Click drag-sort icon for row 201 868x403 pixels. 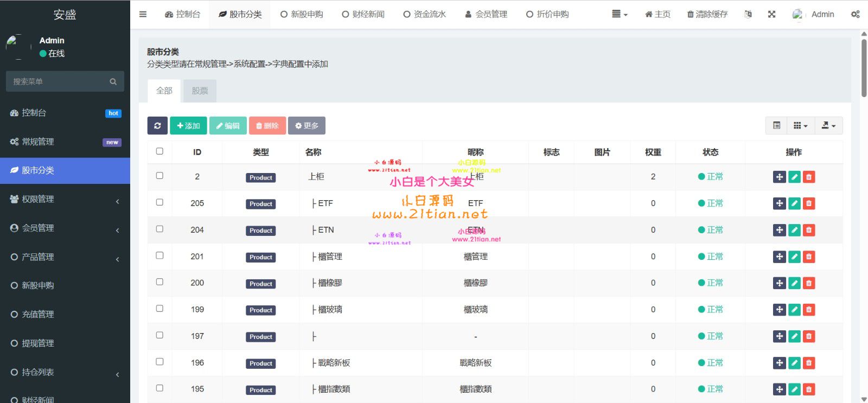click(x=780, y=257)
